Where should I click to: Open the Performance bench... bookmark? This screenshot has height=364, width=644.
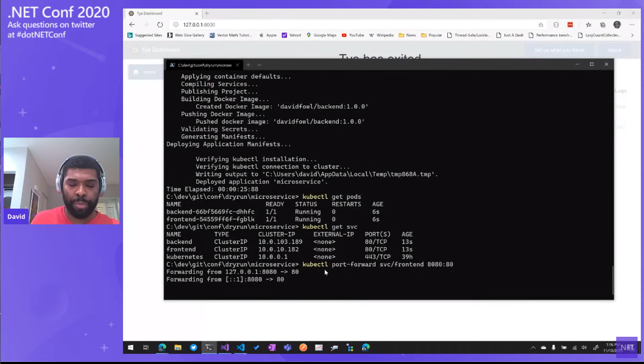tap(550, 35)
